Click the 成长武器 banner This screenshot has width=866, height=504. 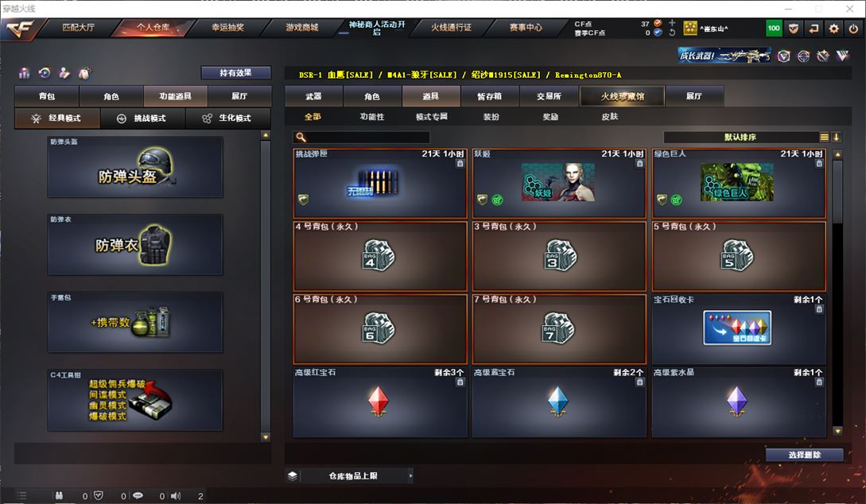point(724,55)
